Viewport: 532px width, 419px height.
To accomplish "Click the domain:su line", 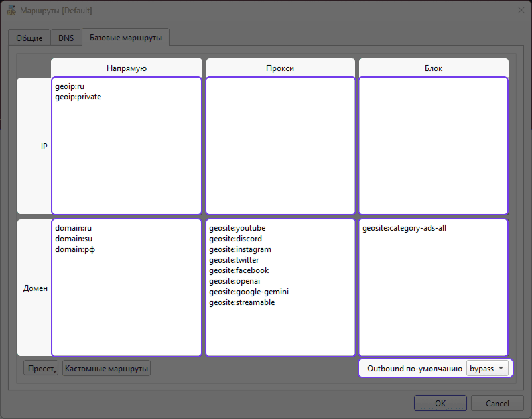I will [x=74, y=239].
